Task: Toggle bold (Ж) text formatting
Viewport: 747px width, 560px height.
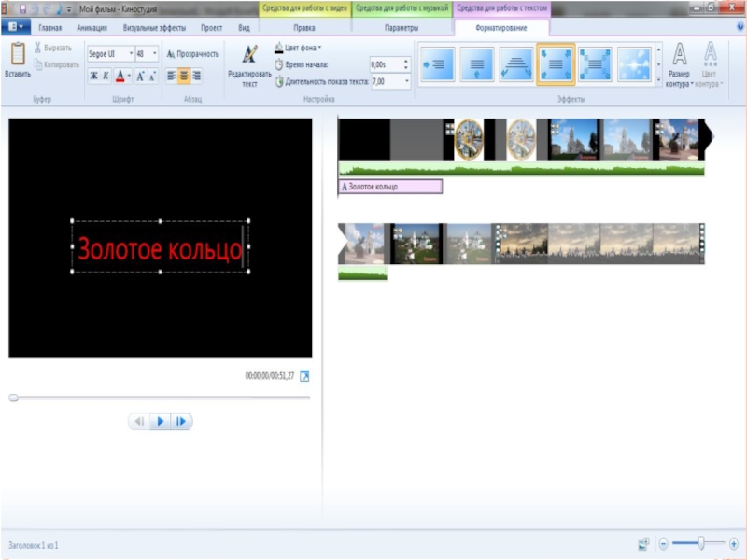Action: click(x=93, y=77)
